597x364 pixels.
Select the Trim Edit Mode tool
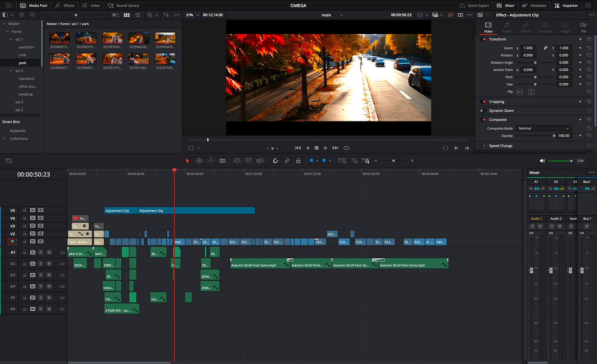(x=199, y=161)
